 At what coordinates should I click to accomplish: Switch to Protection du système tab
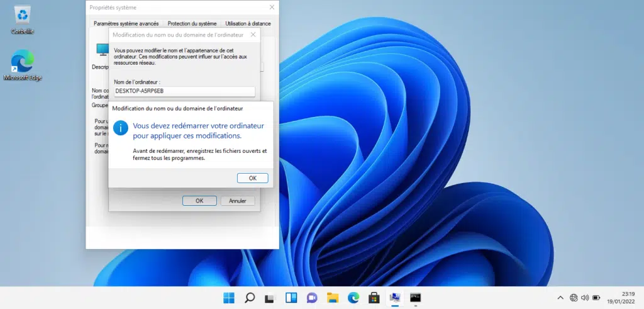tap(192, 23)
